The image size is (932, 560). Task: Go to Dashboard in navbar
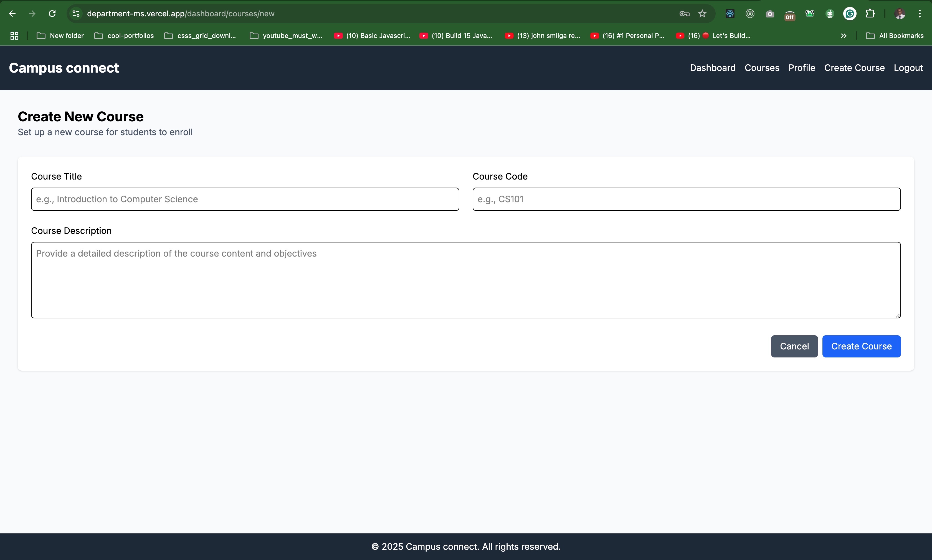tap(712, 68)
